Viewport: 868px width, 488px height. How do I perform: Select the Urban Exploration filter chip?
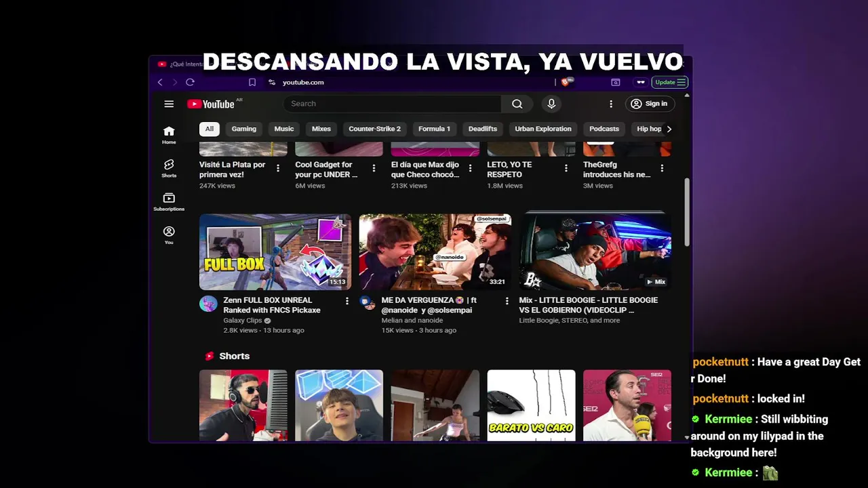click(x=543, y=129)
